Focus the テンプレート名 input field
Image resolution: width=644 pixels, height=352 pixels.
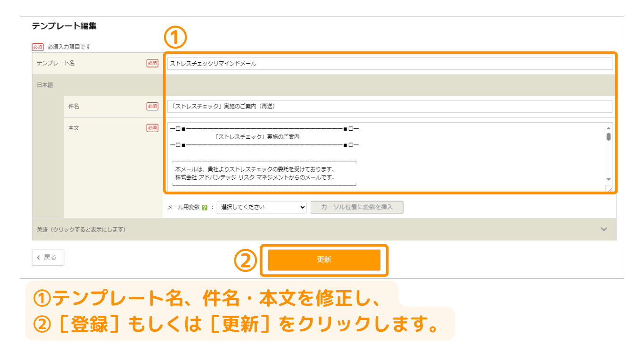pos(388,64)
